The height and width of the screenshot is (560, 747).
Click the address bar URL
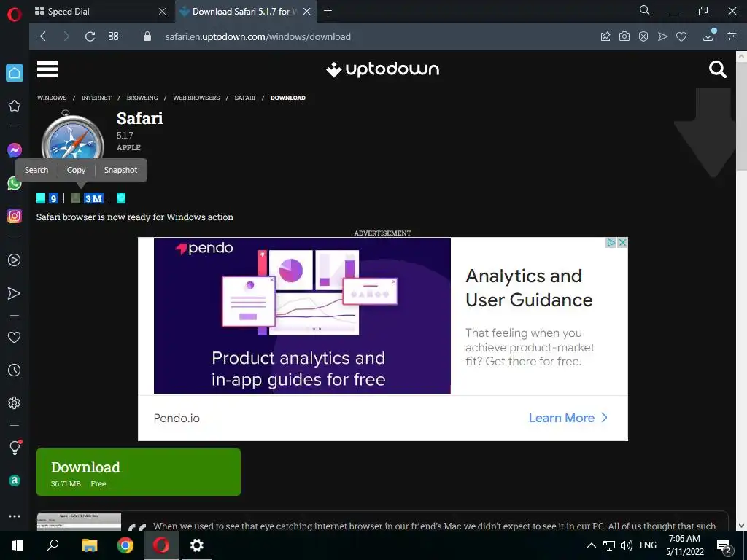click(258, 36)
